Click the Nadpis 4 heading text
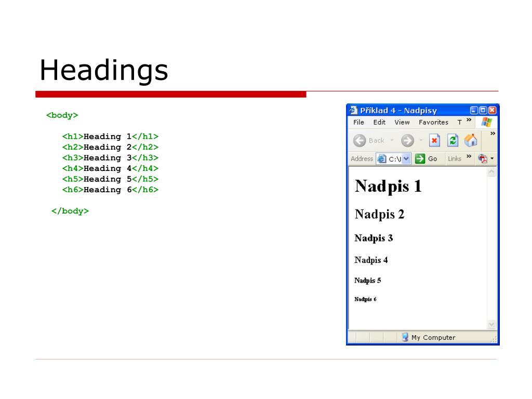The width and height of the screenshot is (532, 399). tap(371, 260)
